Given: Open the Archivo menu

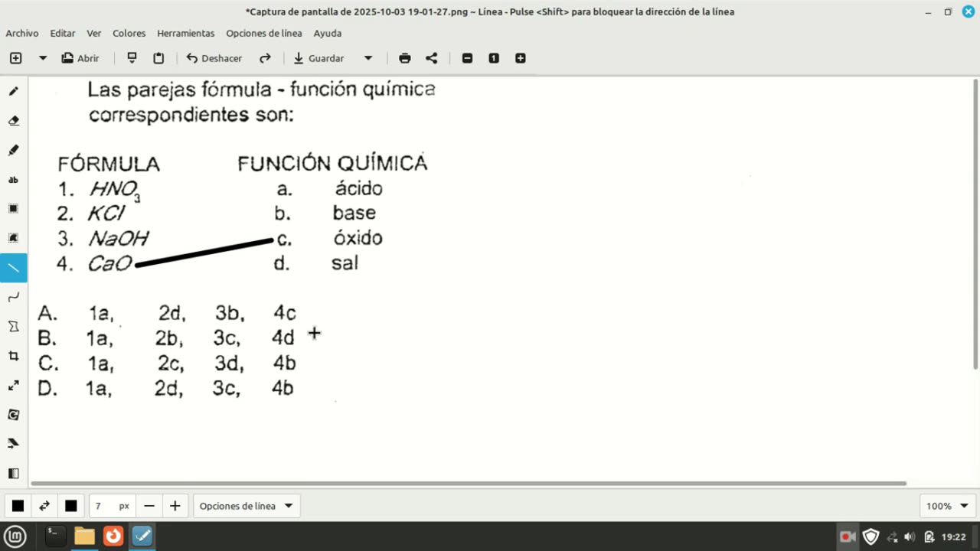Looking at the screenshot, I should (x=22, y=33).
